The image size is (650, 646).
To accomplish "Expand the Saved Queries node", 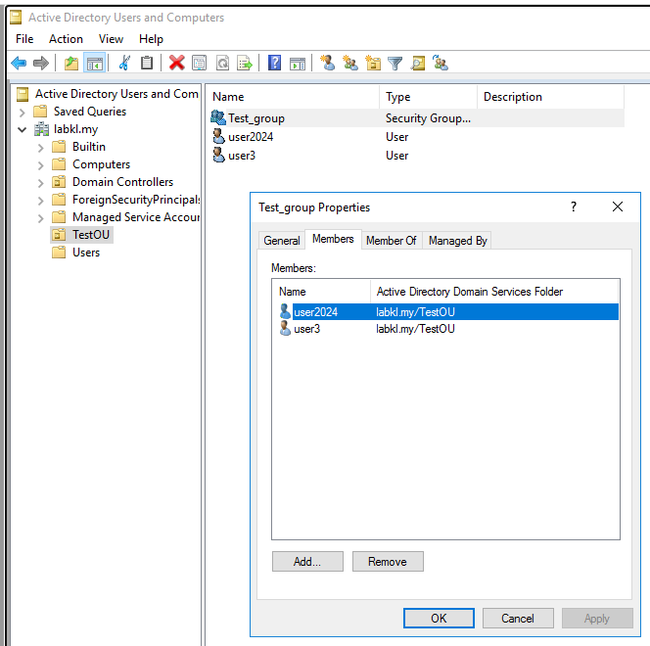I will click(22, 112).
